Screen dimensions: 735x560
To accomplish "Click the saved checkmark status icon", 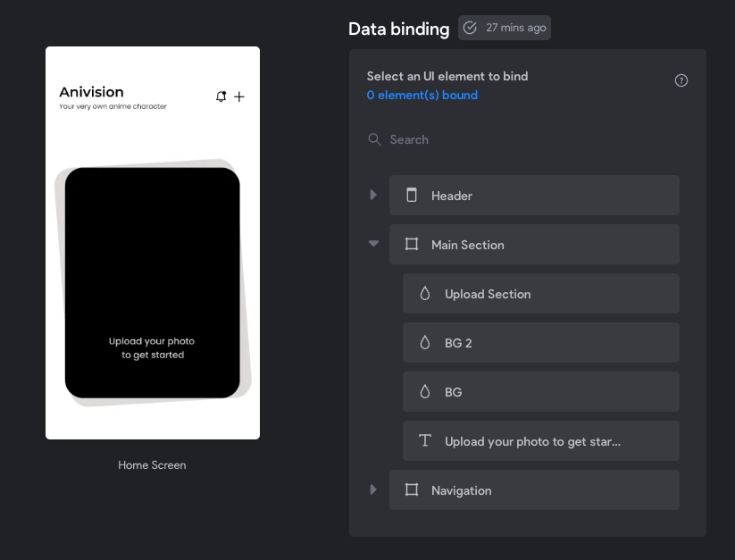I will click(470, 28).
